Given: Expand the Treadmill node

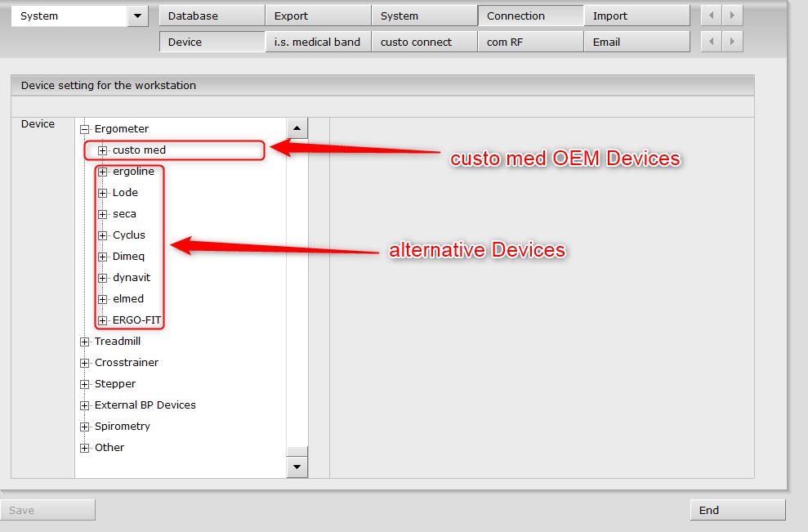Looking at the screenshot, I should (x=84, y=342).
